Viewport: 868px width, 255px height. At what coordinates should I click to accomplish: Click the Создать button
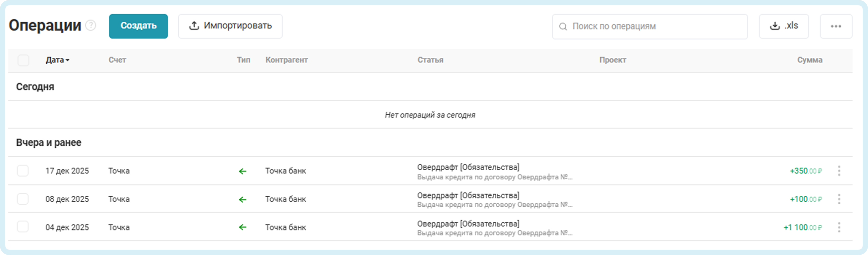click(x=138, y=26)
